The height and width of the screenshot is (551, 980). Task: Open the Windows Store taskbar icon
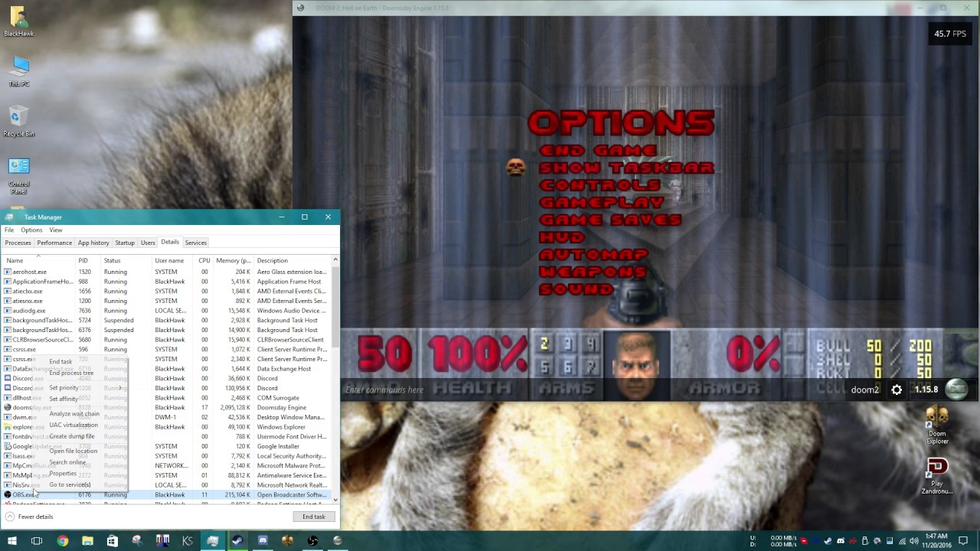[x=113, y=541]
